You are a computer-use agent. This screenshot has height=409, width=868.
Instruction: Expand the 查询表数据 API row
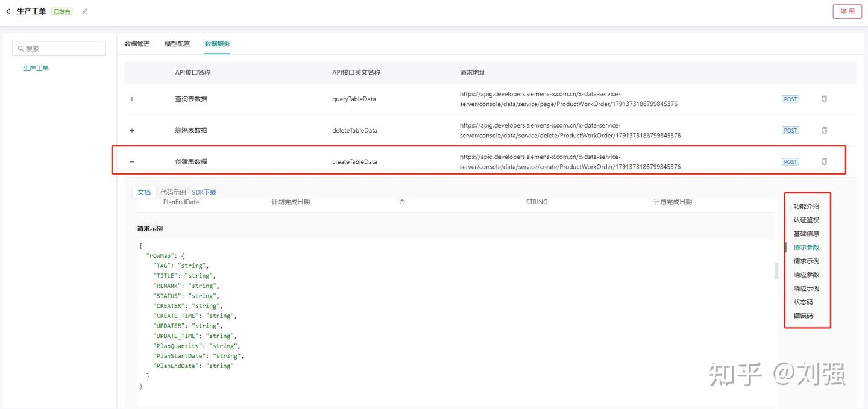(132, 99)
